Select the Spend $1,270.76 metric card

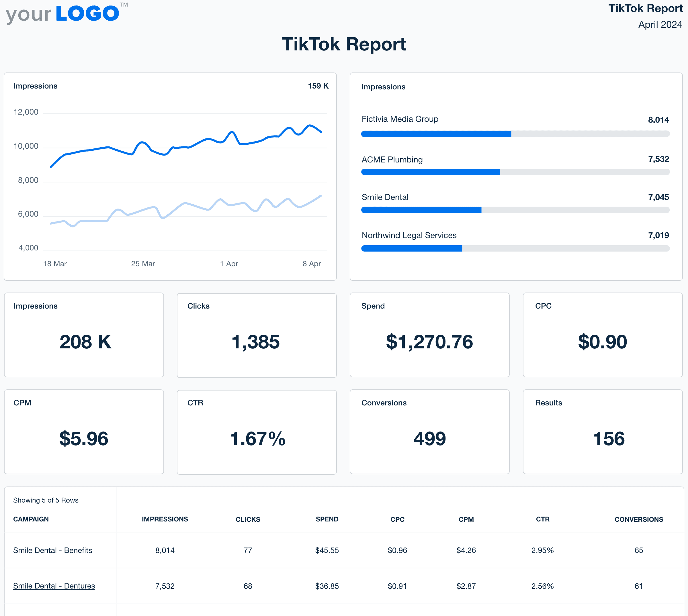[429, 335]
